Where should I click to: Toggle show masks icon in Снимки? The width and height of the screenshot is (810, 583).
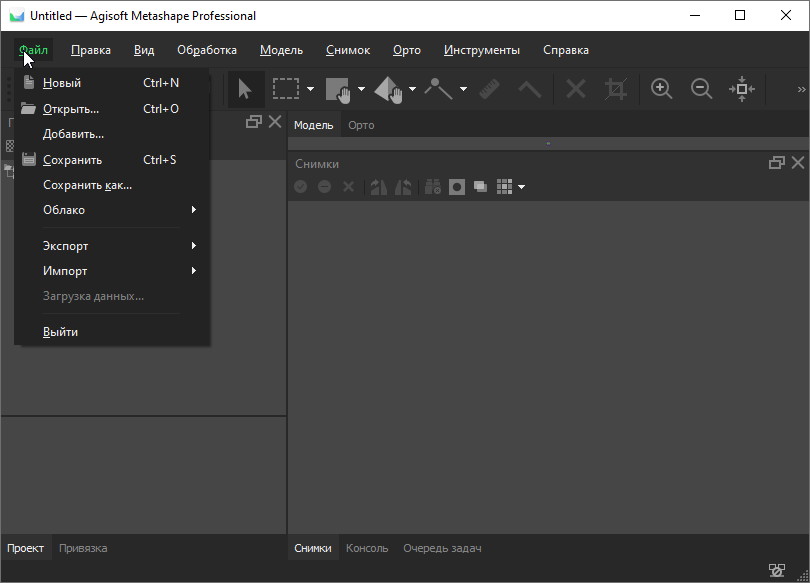click(x=457, y=186)
